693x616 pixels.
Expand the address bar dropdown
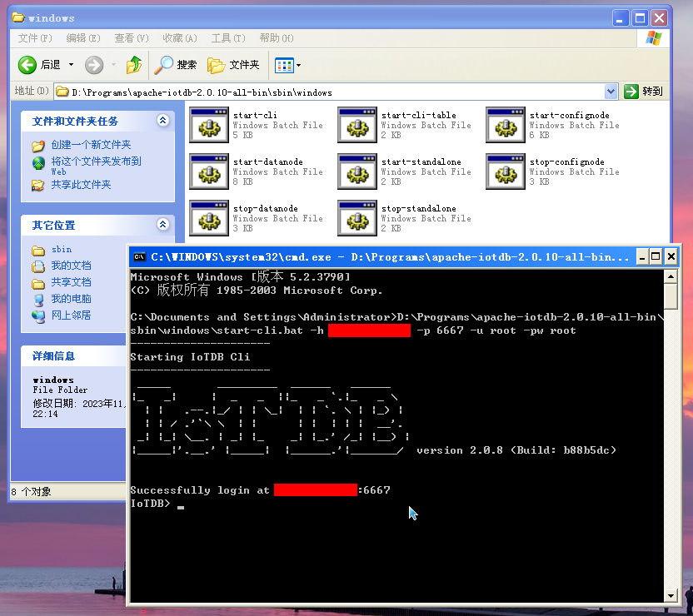[611, 92]
